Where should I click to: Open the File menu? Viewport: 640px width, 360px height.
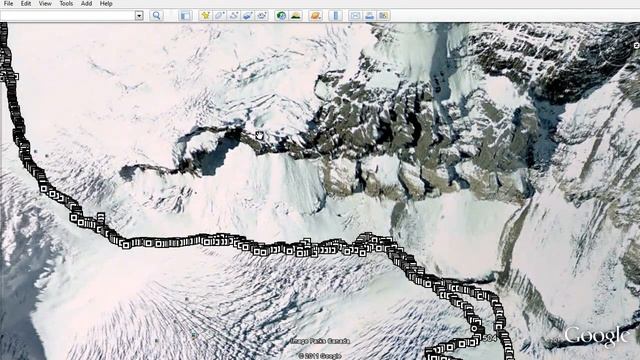coord(8,4)
